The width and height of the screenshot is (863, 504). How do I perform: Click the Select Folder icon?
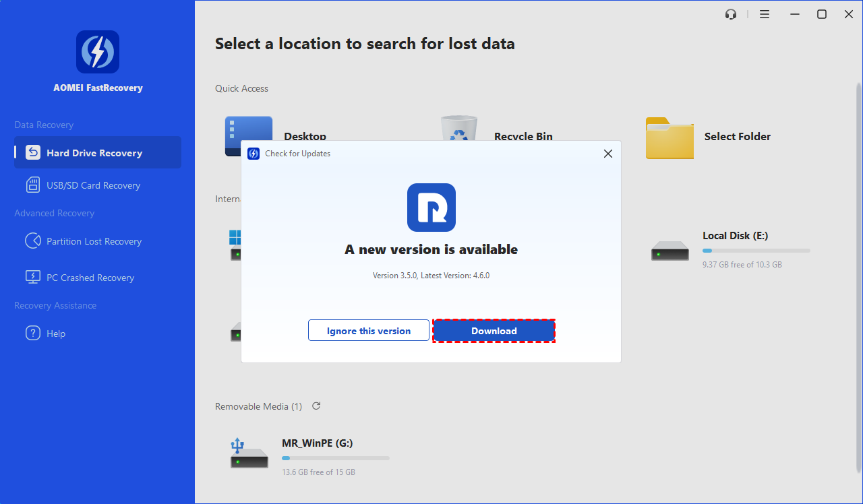click(669, 138)
